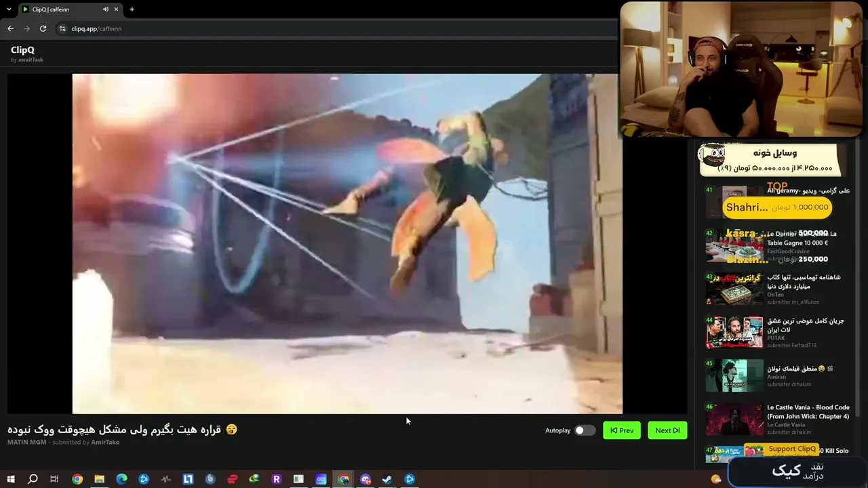Open queue item 42 Table Gagne thumbnail
The image size is (868, 488).
pos(734,245)
